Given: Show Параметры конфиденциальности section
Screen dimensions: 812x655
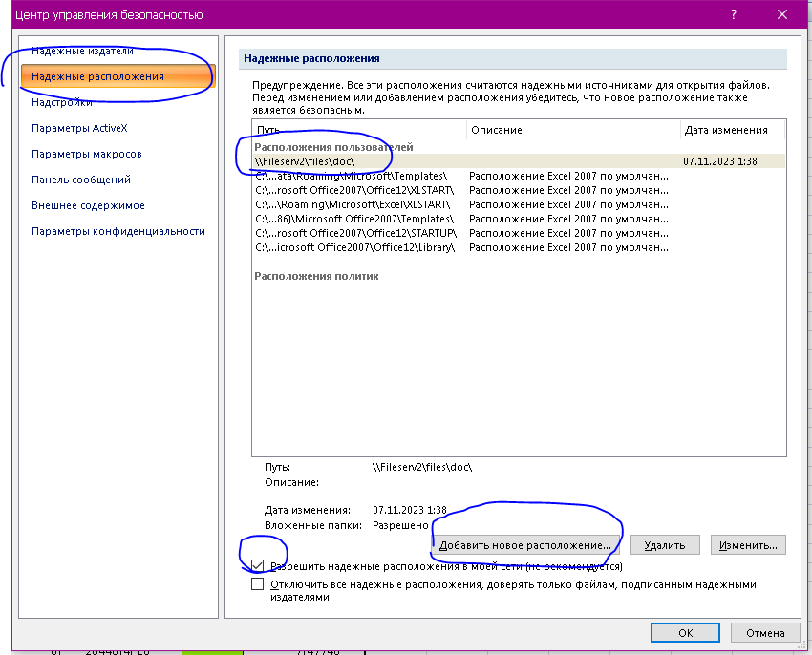Looking at the screenshot, I should click(x=118, y=231).
